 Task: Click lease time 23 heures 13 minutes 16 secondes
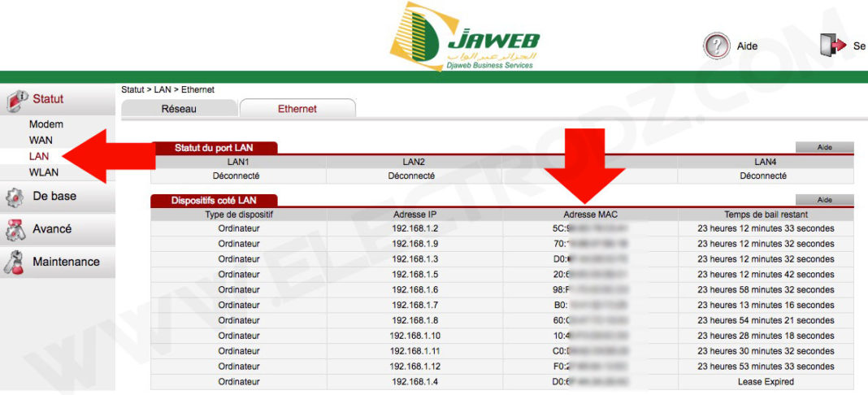766,305
